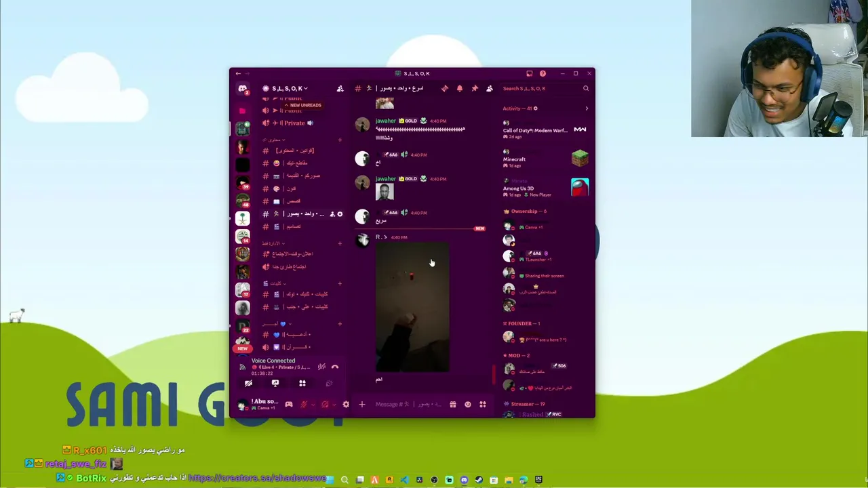This screenshot has width=868, height=488.
Task: Open the Among Us 3D activity card
Action: tap(545, 188)
